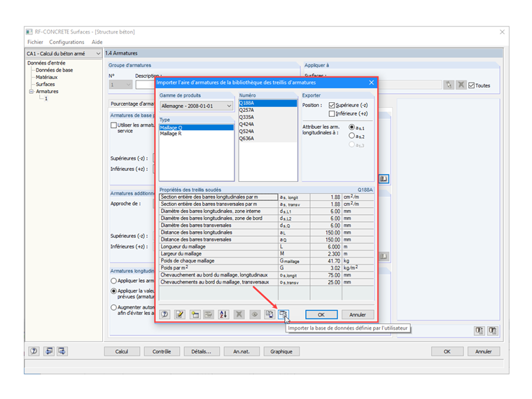Image resolution: width=532 pixels, height=399 pixels.
Task: Open the CA1 - Calcul du béton armé dropdown
Action: [x=64, y=54]
